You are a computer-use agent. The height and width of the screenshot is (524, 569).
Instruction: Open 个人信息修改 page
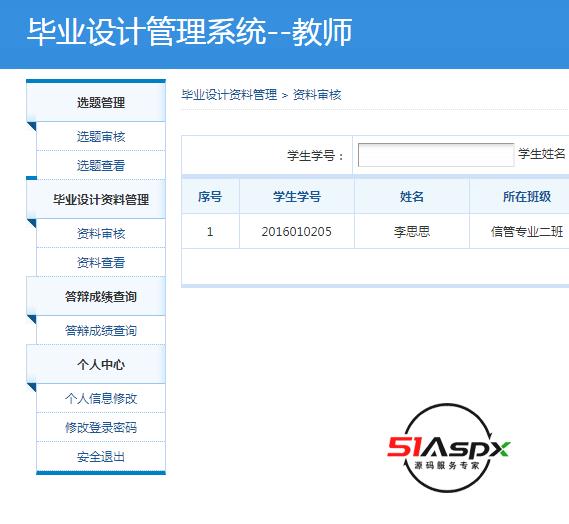[x=101, y=398]
